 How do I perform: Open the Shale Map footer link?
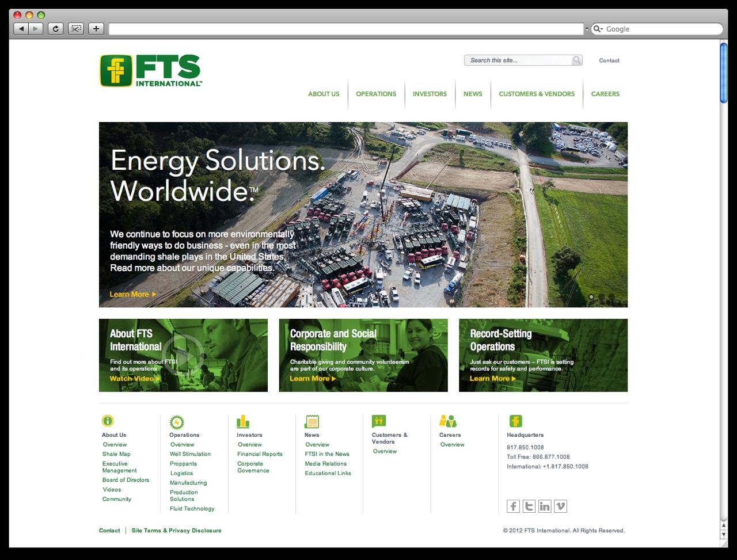tap(116, 454)
